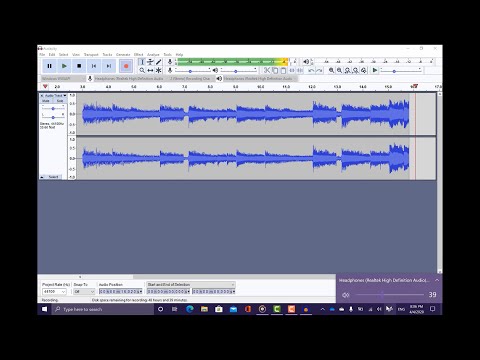Image resolution: width=480 pixels, height=360 pixels.
Task: Click the track gain slider
Action: click(x=53, y=109)
